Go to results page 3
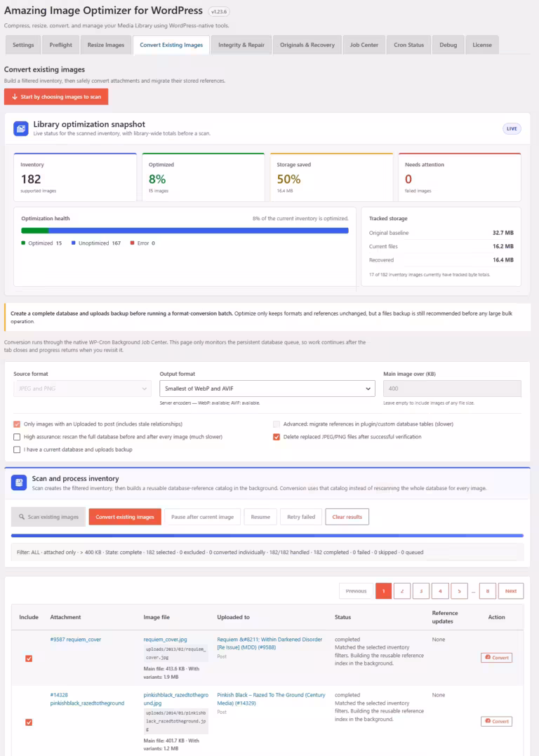 421,591
